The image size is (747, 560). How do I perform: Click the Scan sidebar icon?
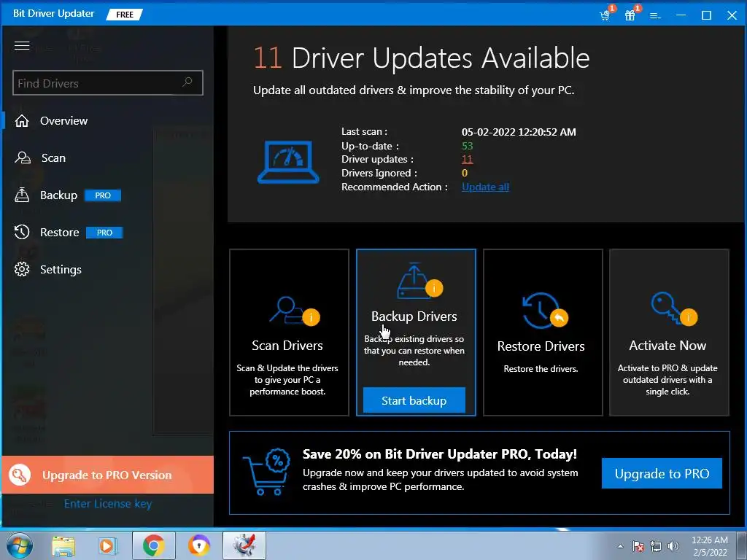(23, 157)
